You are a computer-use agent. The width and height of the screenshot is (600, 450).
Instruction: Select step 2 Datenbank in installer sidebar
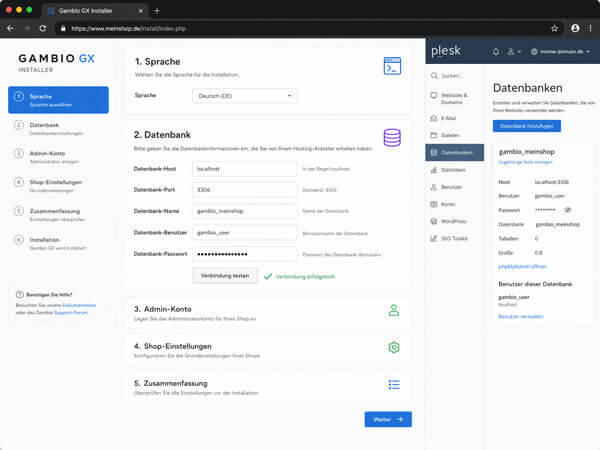[x=58, y=129]
